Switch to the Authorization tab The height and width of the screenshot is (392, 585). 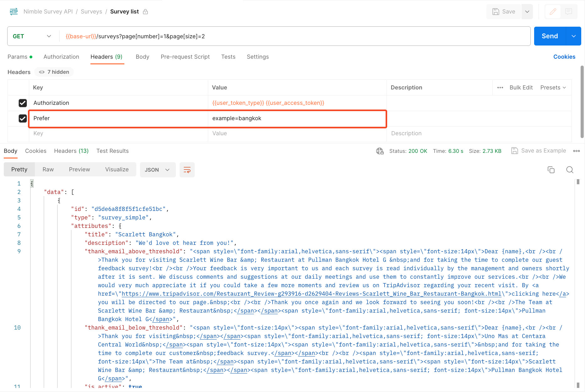(x=61, y=57)
